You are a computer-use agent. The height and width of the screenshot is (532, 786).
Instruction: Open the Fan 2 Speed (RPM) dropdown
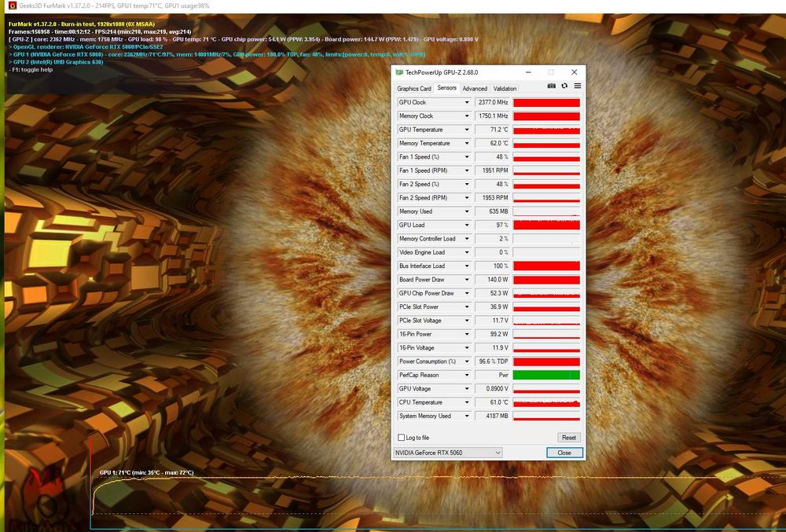[467, 198]
